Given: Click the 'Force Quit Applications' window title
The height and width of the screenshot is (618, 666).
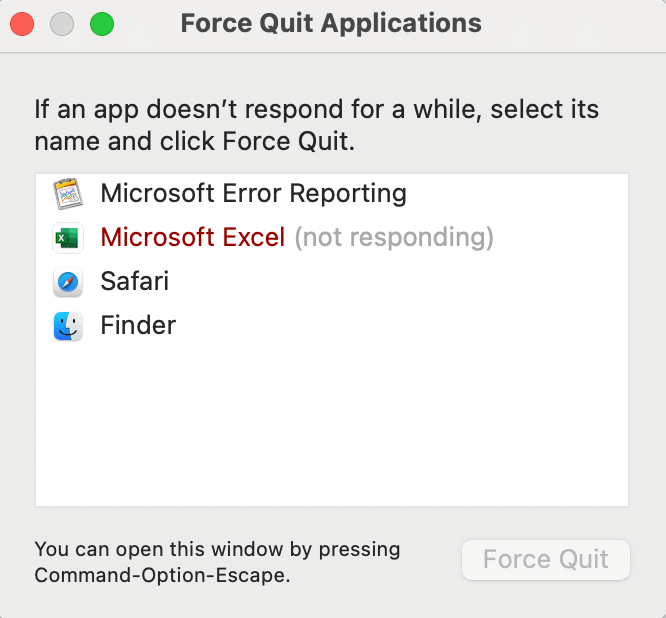Looking at the screenshot, I should point(331,23).
